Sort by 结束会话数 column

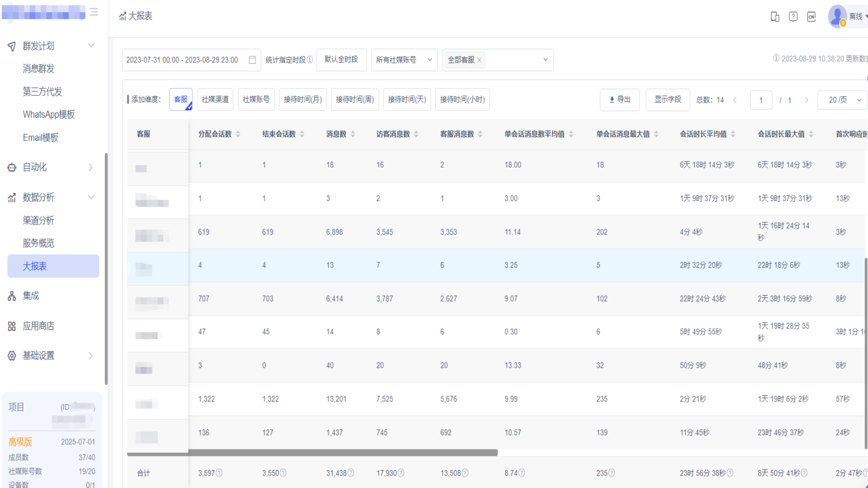coord(302,134)
